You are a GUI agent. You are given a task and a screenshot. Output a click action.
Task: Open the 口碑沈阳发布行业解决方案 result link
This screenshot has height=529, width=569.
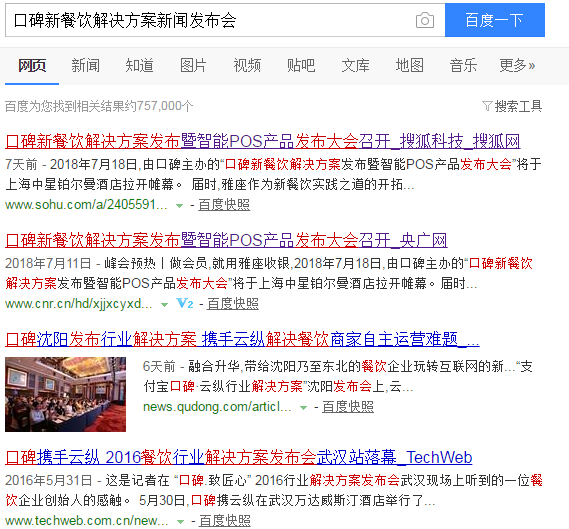242,339
